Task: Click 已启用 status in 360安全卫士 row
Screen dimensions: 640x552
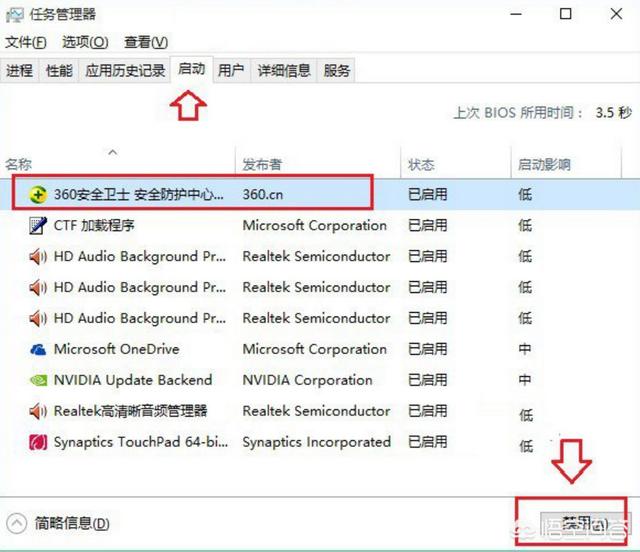Action: [427, 194]
